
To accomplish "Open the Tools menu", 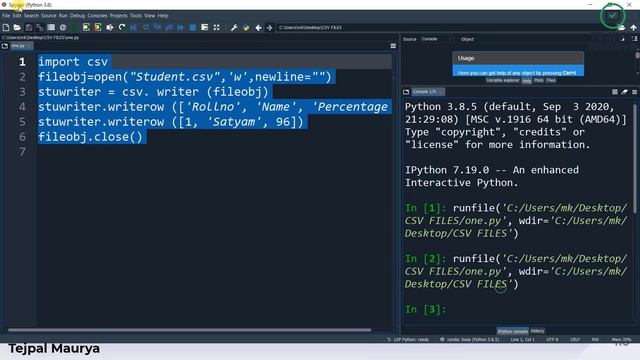I will (136, 16).
